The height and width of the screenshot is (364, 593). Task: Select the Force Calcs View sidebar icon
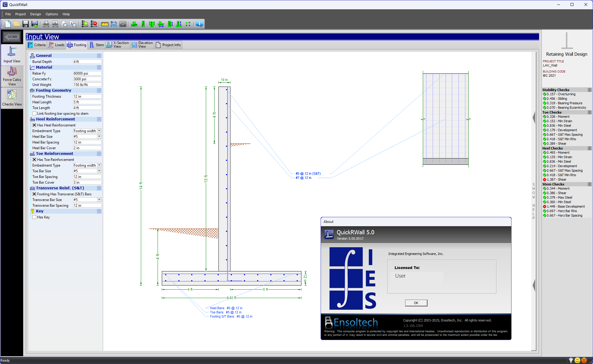tap(12, 75)
